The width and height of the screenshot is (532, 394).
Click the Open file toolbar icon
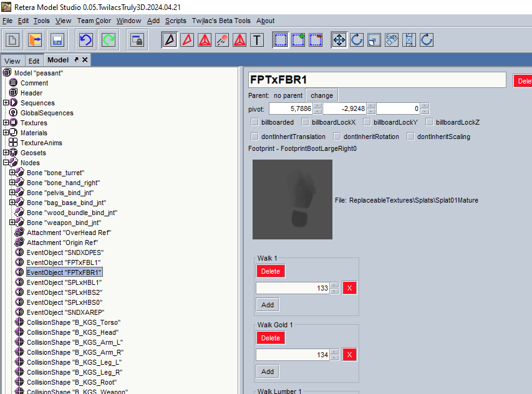tap(35, 40)
